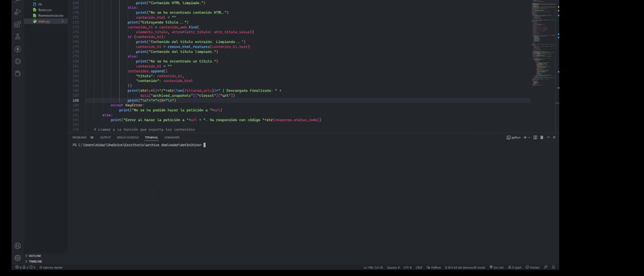The height and width of the screenshot is (276, 644).
Task: Click the tabnine starter status item
Action: (50, 267)
